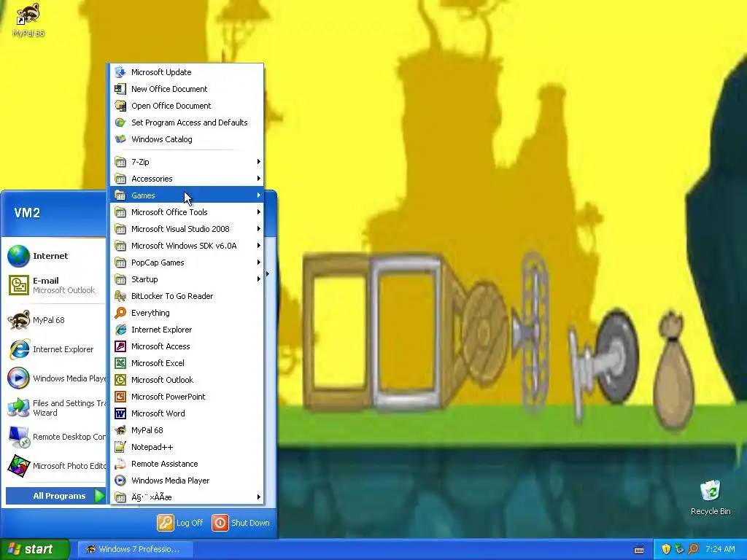Select the Startup menu entry
Image resolution: width=747 pixels, height=560 pixels.
pyautogui.click(x=187, y=279)
